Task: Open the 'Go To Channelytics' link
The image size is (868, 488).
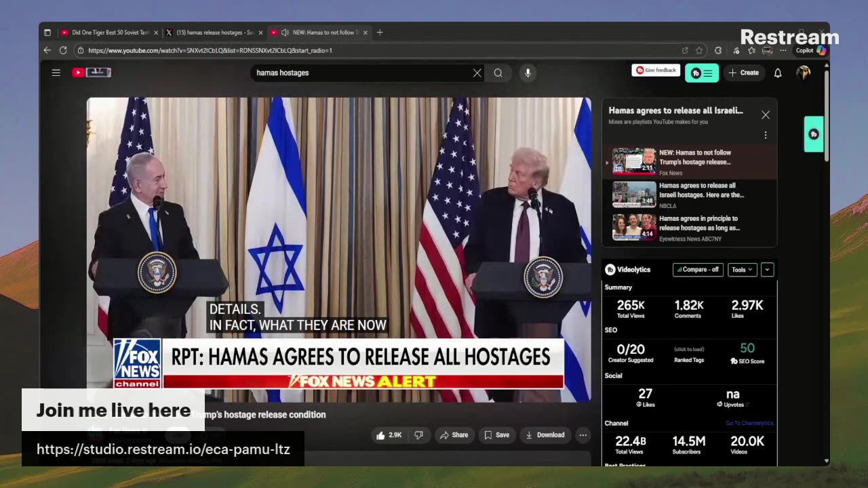Action: [749, 424]
